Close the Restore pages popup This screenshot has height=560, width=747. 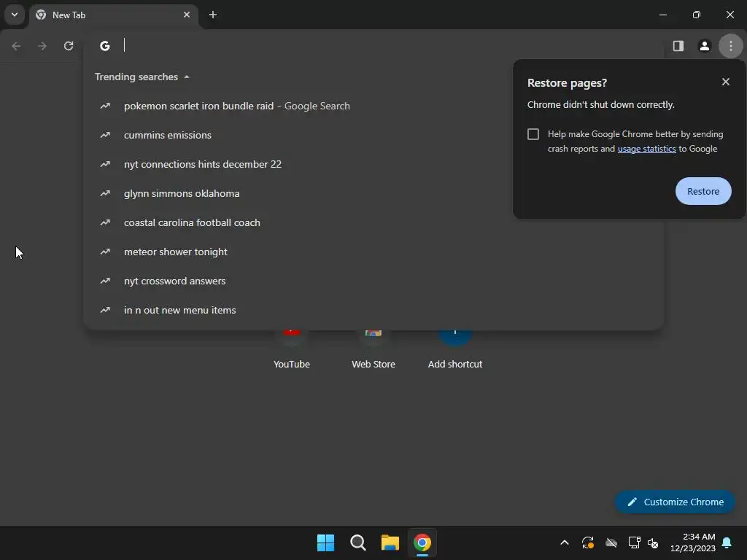pos(726,82)
